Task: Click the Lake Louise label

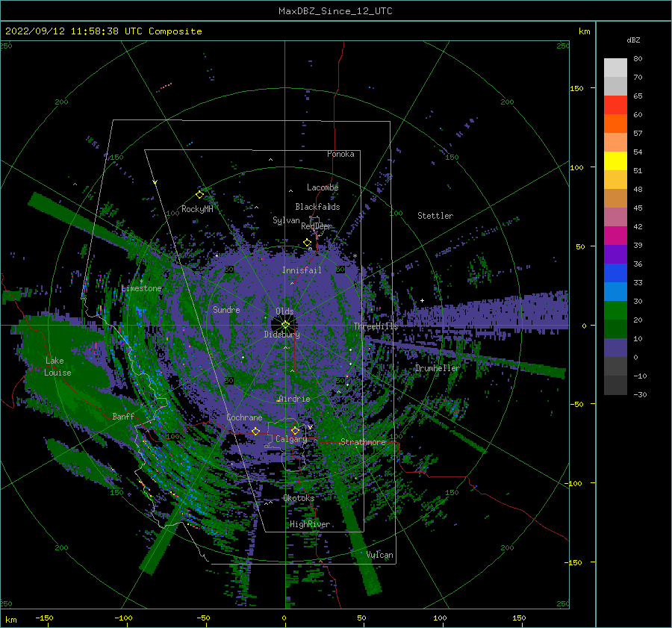Action: coord(57,367)
